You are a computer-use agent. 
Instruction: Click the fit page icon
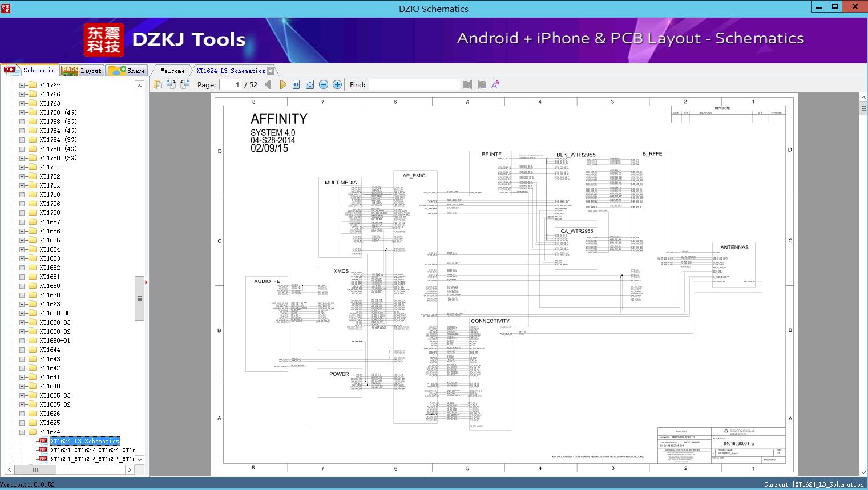pyautogui.click(x=310, y=84)
